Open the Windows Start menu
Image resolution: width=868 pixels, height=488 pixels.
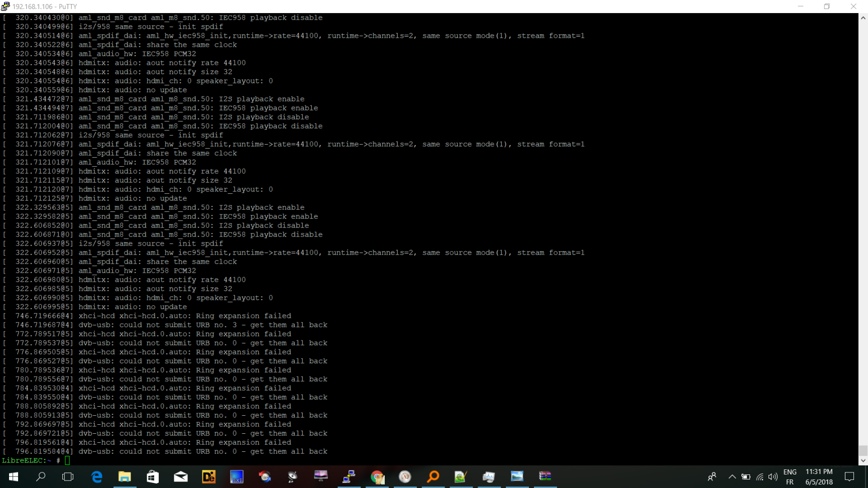tap(14, 476)
